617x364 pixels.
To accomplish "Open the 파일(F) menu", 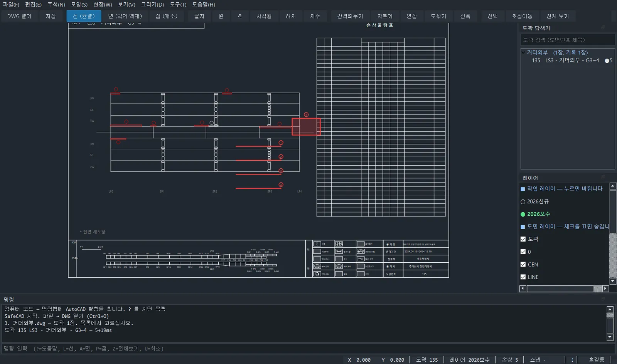I will coord(11,5).
